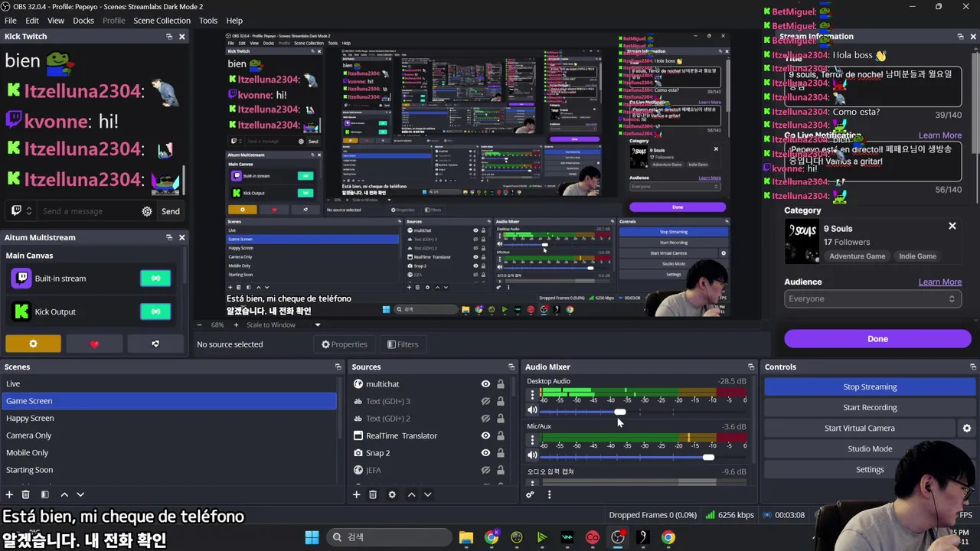Screen dimensions: 980x551
Task: Add a new scene with plus icon
Action: click(x=9, y=495)
